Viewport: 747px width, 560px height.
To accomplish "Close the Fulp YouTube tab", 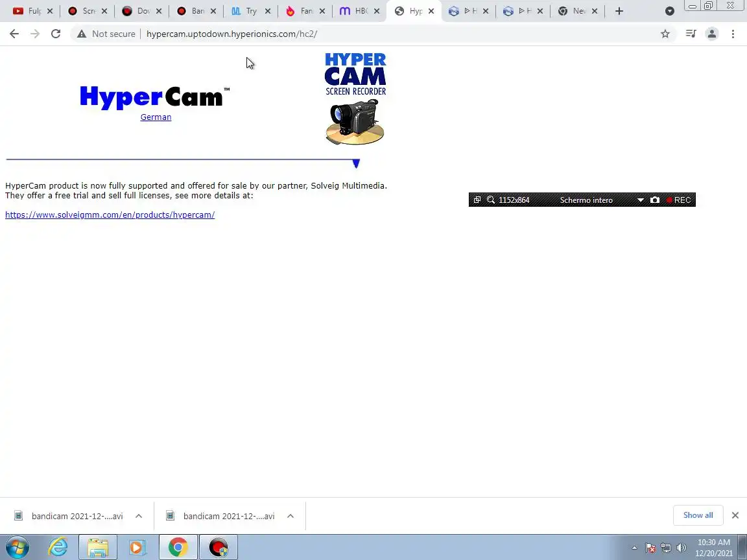I will click(x=50, y=11).
